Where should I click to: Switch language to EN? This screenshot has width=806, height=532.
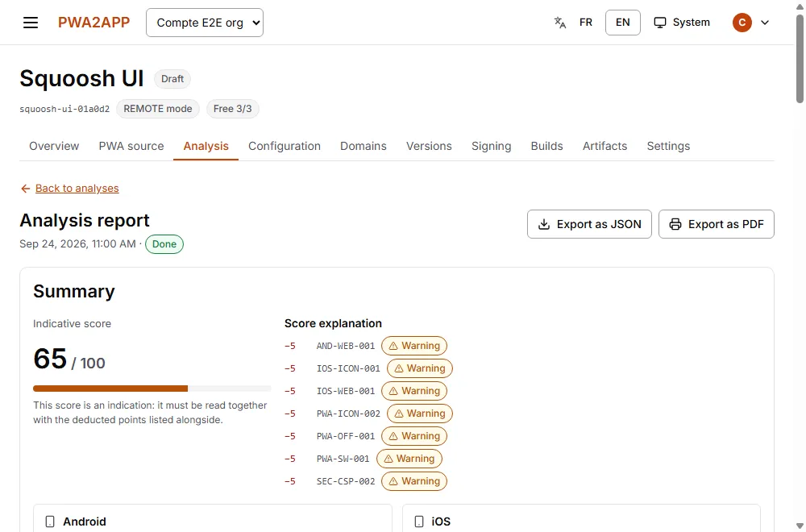click(x=622, y=23)
